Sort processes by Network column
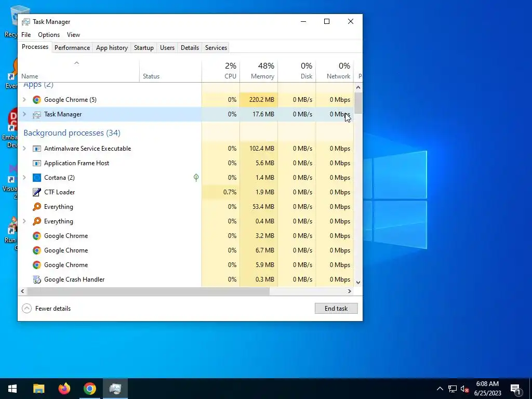 click(335, 71)
